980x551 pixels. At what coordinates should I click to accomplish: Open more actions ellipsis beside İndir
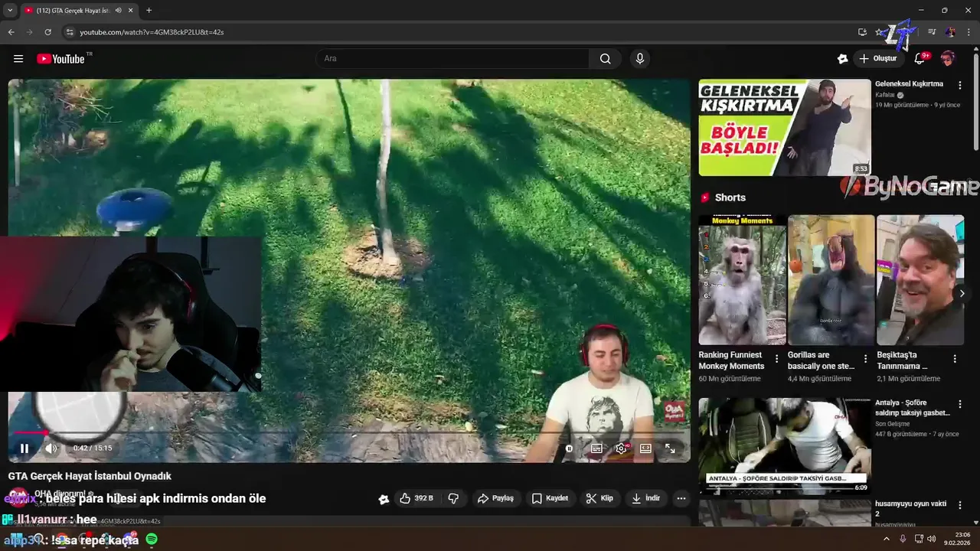tap(681, 498)
